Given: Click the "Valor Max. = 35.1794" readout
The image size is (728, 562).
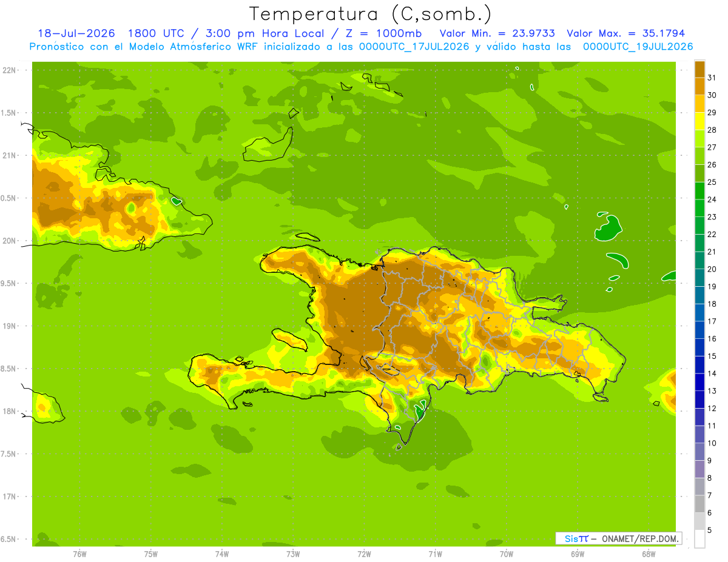Looking at the screenshot, I should [x=625, y=33].
